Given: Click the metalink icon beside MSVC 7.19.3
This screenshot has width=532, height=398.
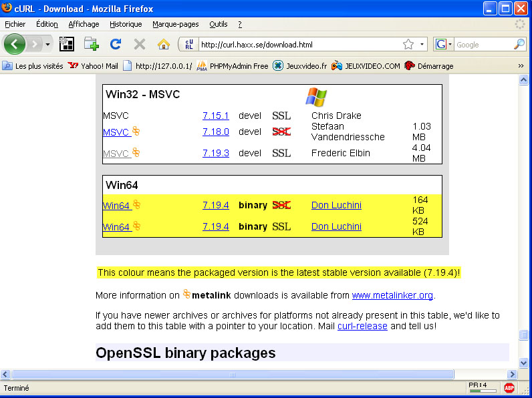Looking at the screenshot, I should click(x=136, y=152).
